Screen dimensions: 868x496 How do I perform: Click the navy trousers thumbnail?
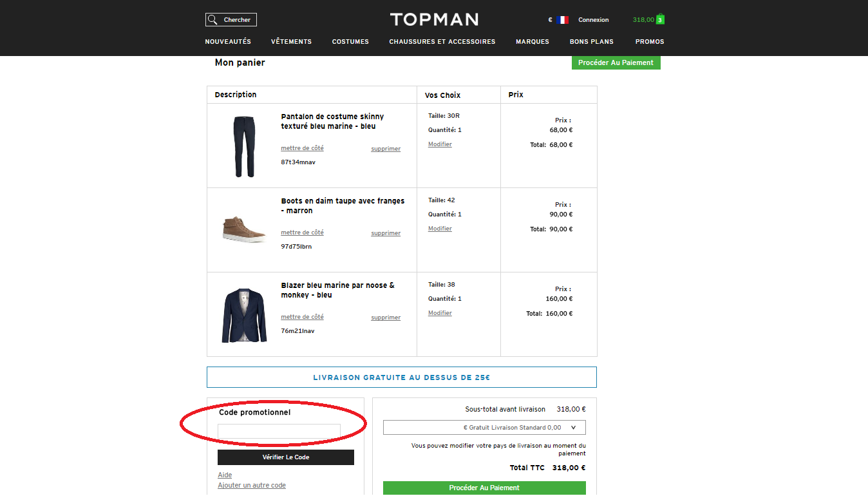point(245,146)
